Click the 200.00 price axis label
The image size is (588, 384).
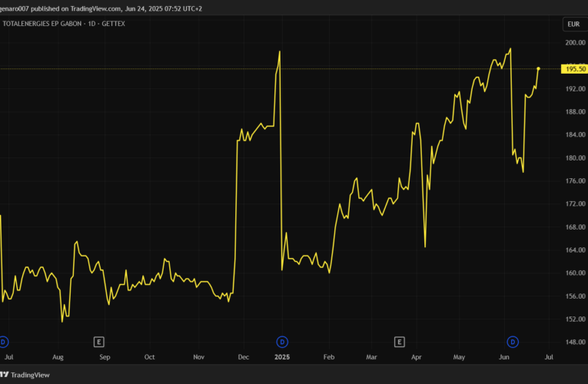coord(575,43)
